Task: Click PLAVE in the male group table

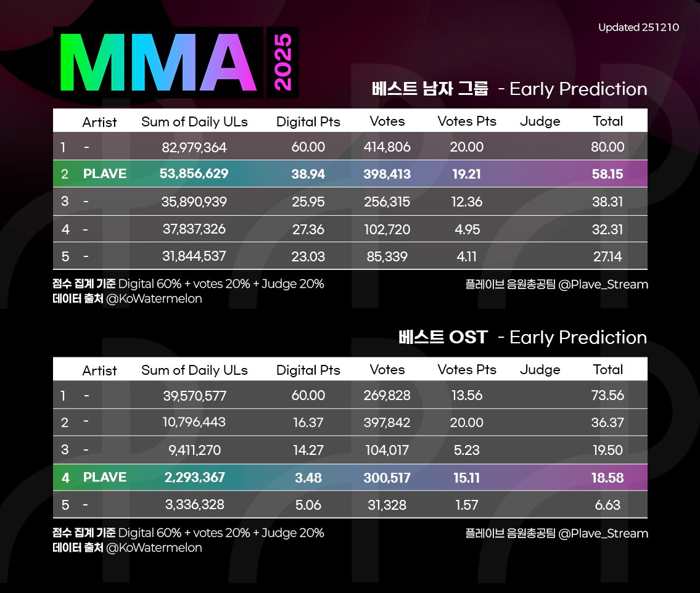Action: 105,174
